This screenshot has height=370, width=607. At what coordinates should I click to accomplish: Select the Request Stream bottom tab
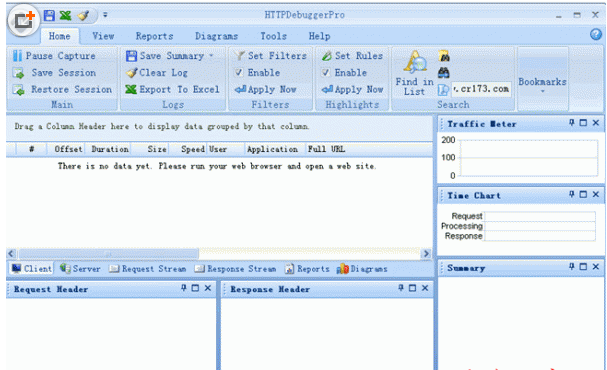(x=147, y=269)
